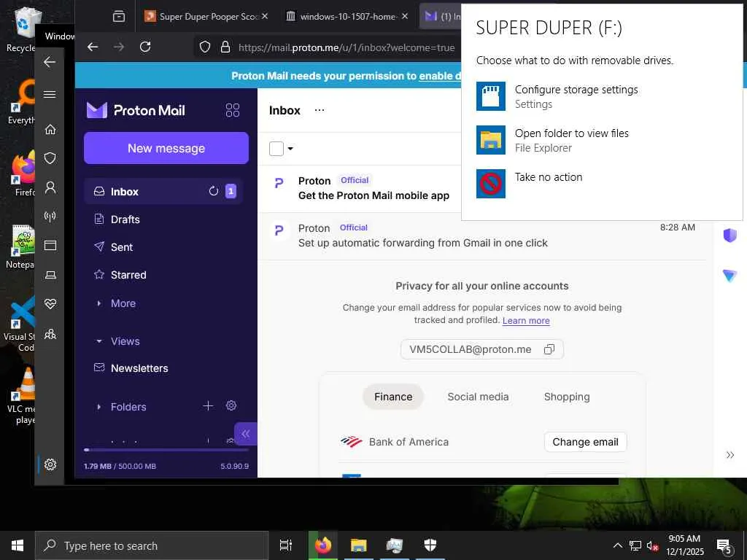Screen dimensions: 747x560
Task: Toggle Windows Security hamburger menu
Action: coord(50,94)
